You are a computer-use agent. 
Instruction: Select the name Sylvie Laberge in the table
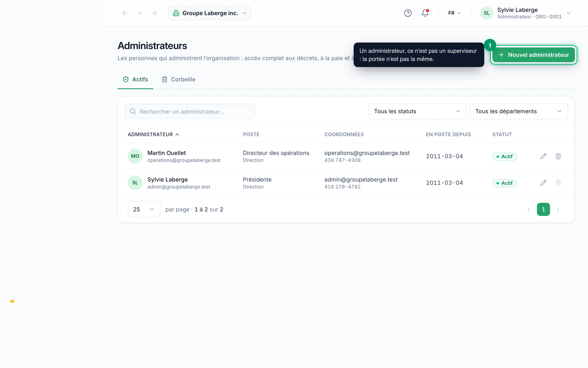click(x=167, y=180)
